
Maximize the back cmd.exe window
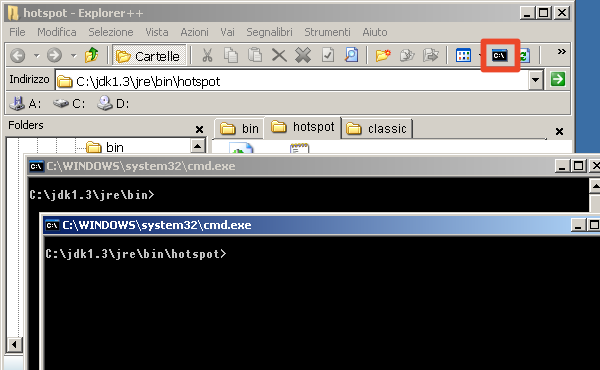[578, 166]
